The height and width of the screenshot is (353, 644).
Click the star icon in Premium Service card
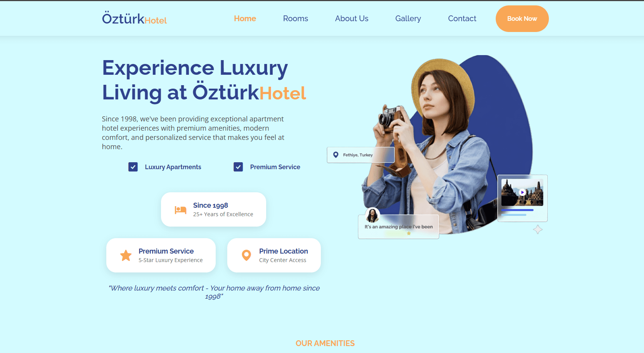click(126, 255)
